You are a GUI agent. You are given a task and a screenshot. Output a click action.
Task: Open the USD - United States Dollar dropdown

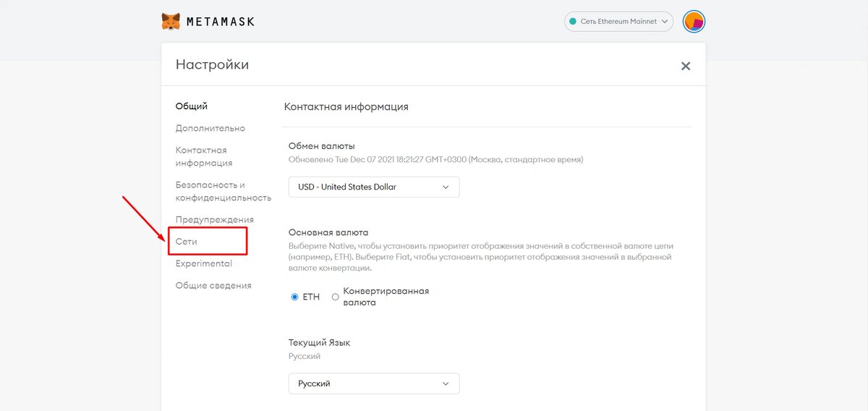(374, 187)
